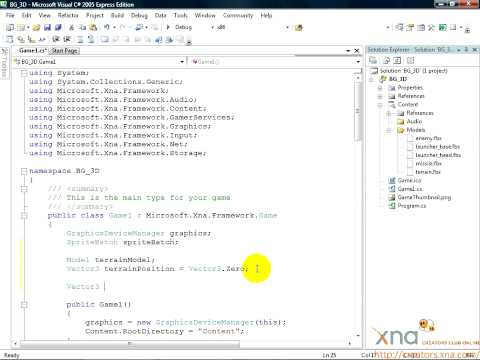480x360 pixels.
Task: Select the Game1.cs* editor tab
Action: [32, 51]
